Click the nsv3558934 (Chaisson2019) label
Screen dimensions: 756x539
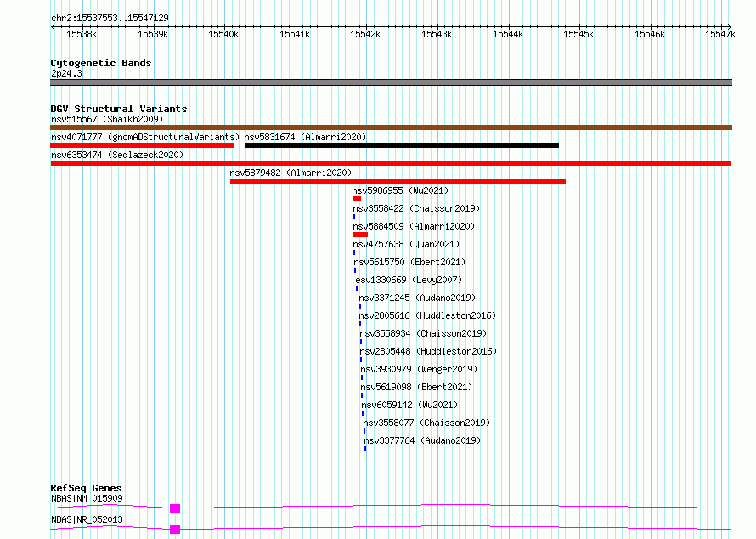tap(423, 333)
